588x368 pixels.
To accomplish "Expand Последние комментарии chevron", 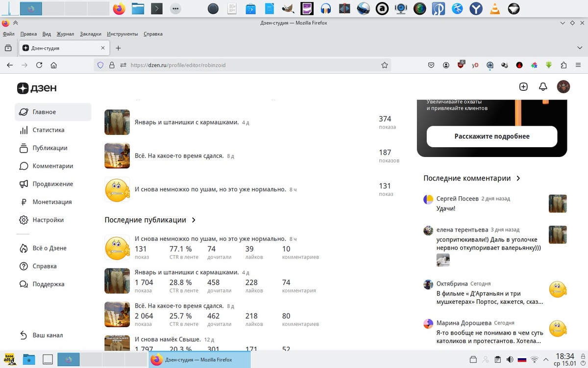I will click(x=518, y=179).
